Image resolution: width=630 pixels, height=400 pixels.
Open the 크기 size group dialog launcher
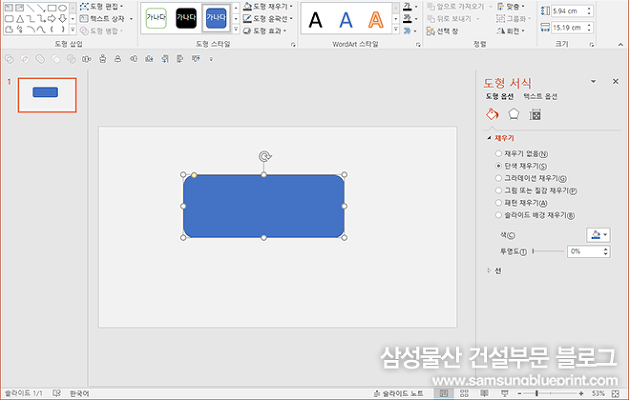point(592,45)
